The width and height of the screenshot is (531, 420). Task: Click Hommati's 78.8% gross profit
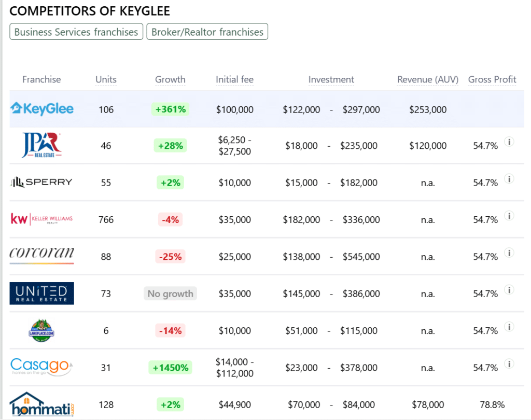492,404
